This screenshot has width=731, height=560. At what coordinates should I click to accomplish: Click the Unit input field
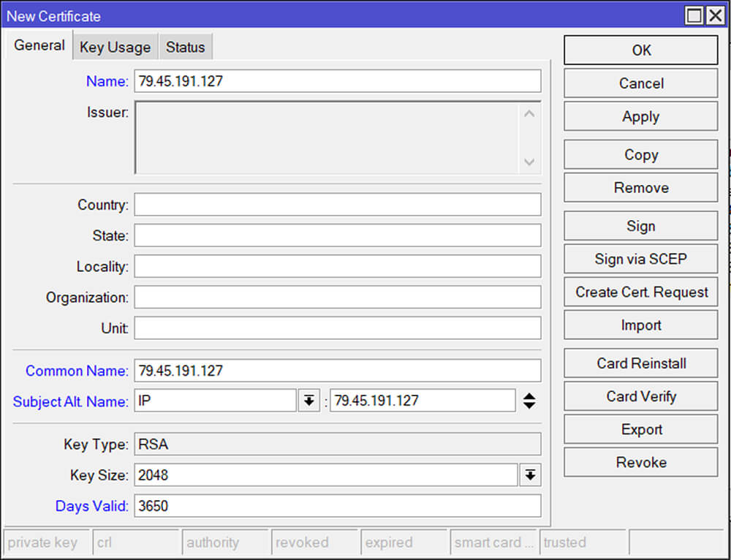[338, 328]
